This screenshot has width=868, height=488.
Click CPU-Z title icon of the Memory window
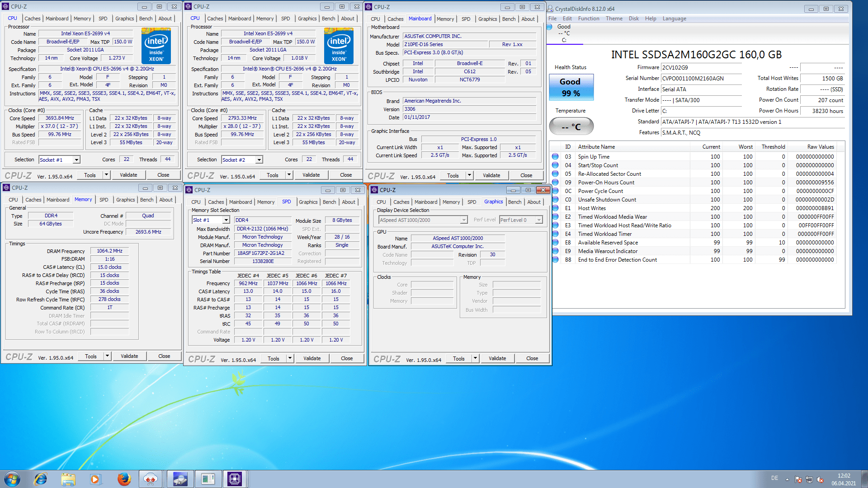6,188
